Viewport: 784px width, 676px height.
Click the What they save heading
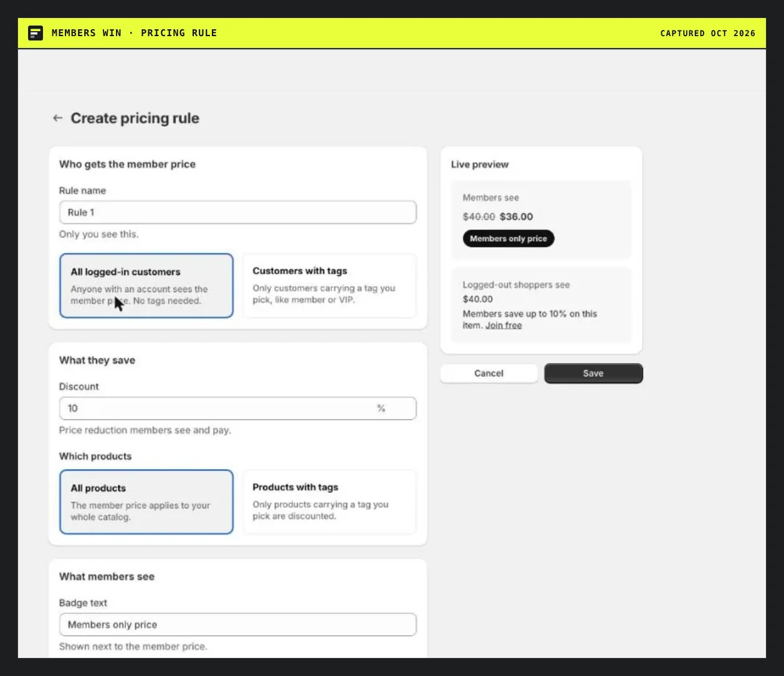pyautogui.click(x=97, y=360)
